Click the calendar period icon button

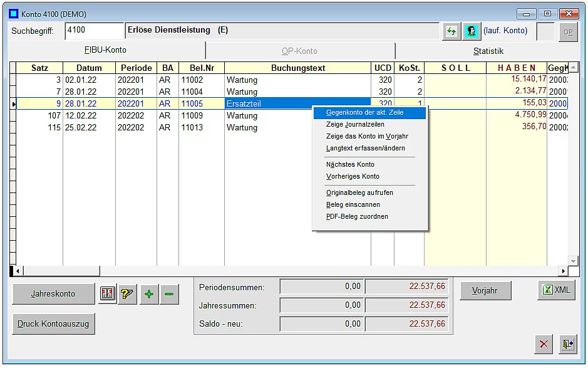tap(108, 294)
